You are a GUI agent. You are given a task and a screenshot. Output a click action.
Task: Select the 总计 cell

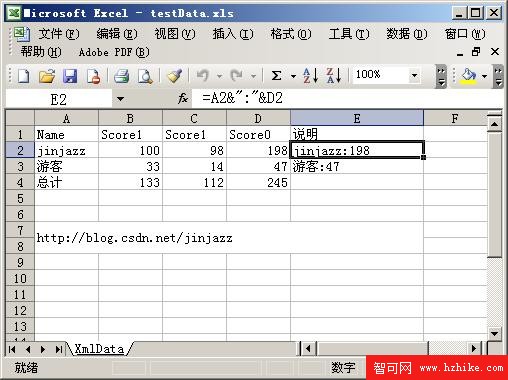(66, 182)
